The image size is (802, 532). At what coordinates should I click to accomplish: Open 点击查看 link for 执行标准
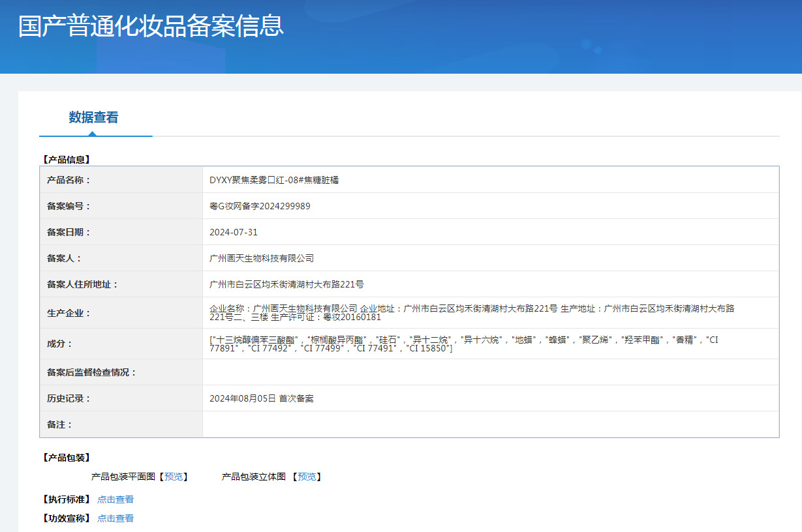116,499
